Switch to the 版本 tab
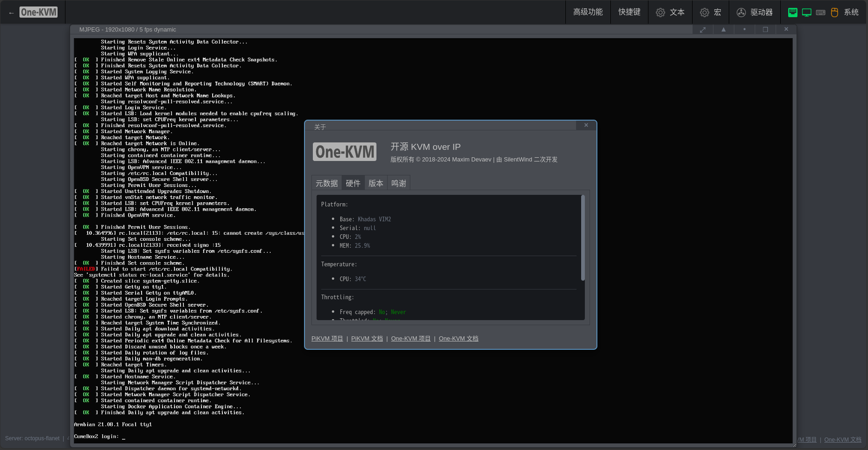This screenshot has height=450, width=868. tap(376, 183)
